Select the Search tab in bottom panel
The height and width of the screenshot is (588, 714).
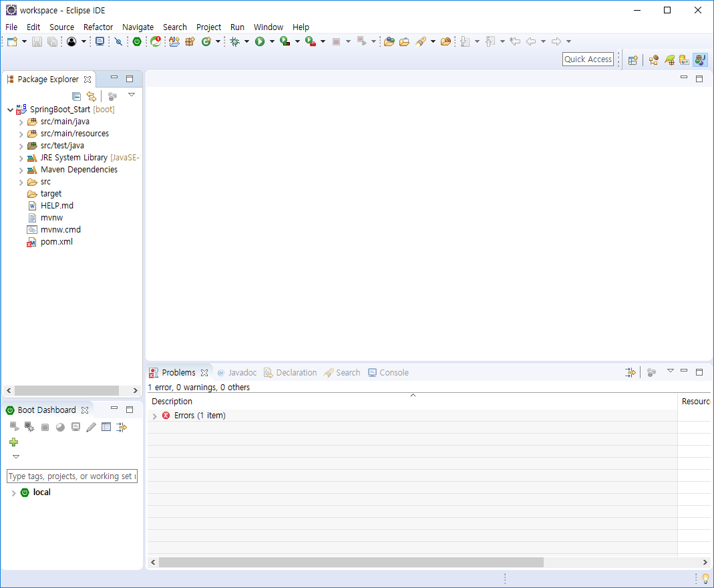point(342,373)
